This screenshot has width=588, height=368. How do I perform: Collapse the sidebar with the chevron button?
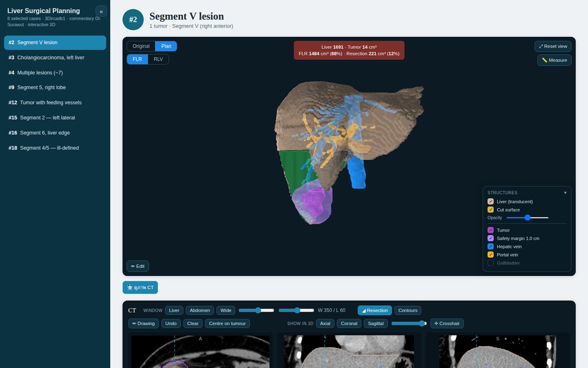click(101, 11)
